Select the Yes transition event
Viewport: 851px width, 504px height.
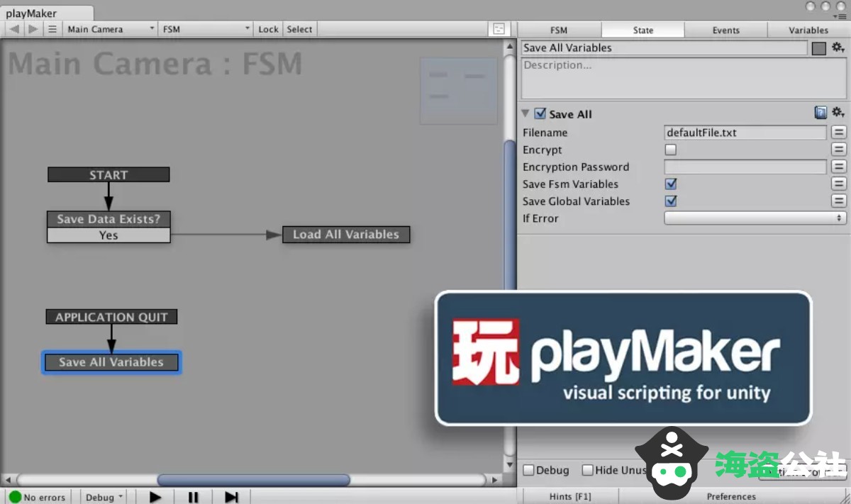109,235
